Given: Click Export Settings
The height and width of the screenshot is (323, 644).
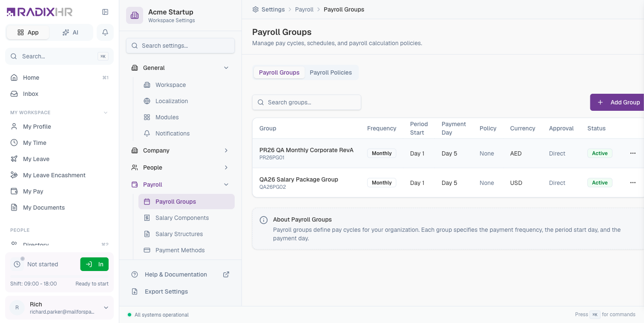Looking at the screenshot, I should coord(180,291).
